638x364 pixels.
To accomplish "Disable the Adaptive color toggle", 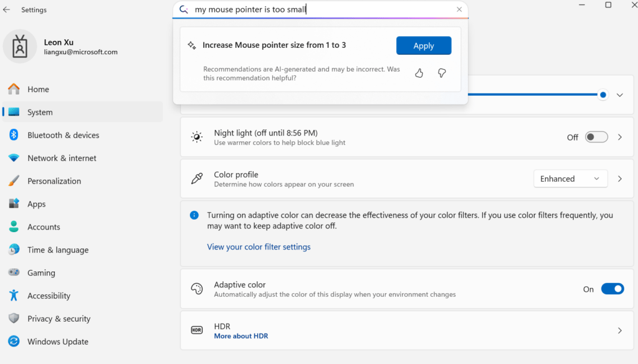I will [x=612, y=289].
